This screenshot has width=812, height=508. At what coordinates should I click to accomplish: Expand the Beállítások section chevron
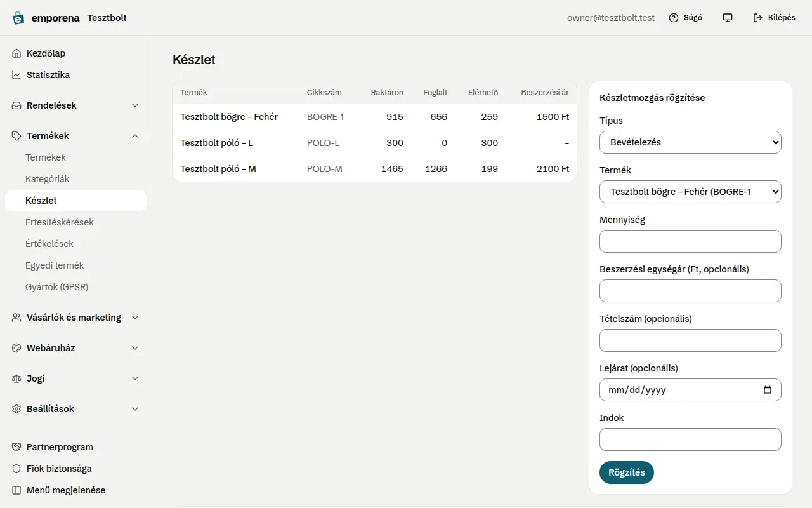click(135, 409)
